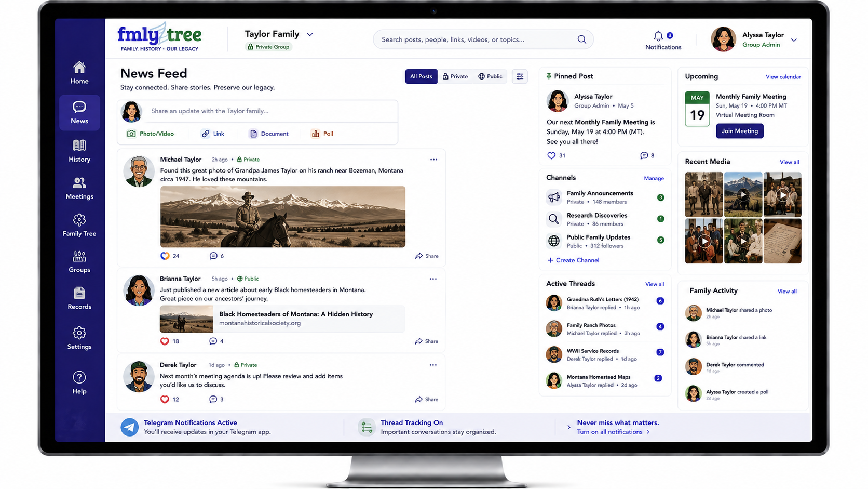Select the All Posts tab

(421, 76)
